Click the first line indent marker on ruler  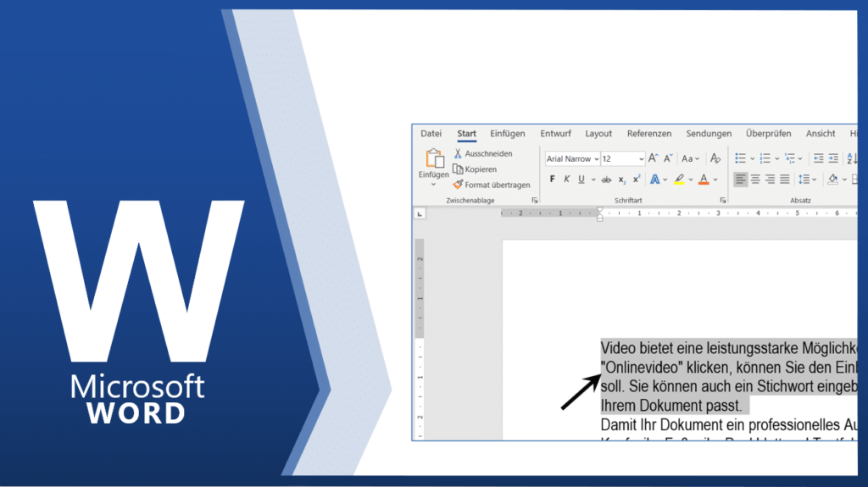pos(599,210)
